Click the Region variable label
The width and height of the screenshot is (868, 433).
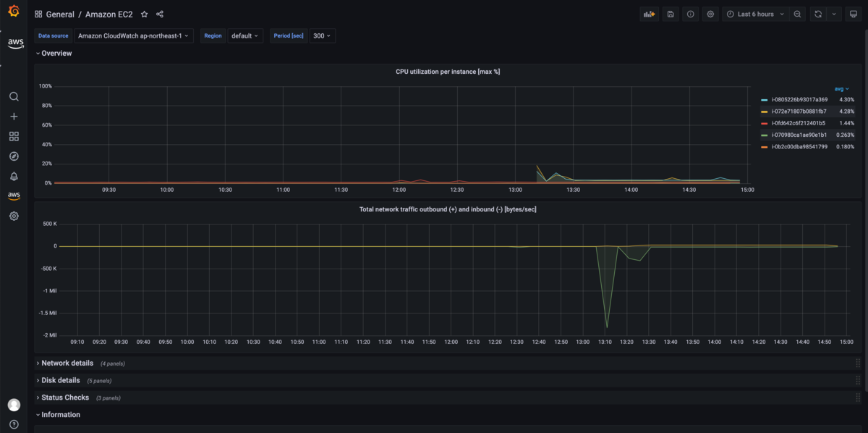tap(213, 35)
